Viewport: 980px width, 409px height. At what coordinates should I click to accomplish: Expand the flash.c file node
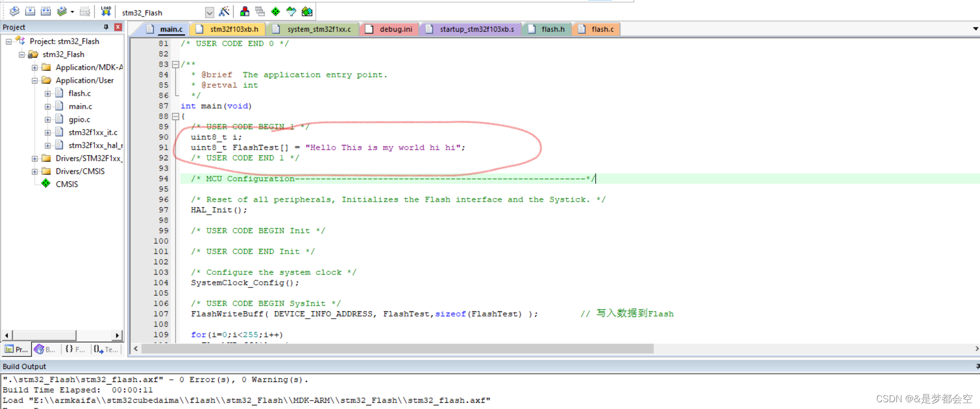(x=47, y=93)
